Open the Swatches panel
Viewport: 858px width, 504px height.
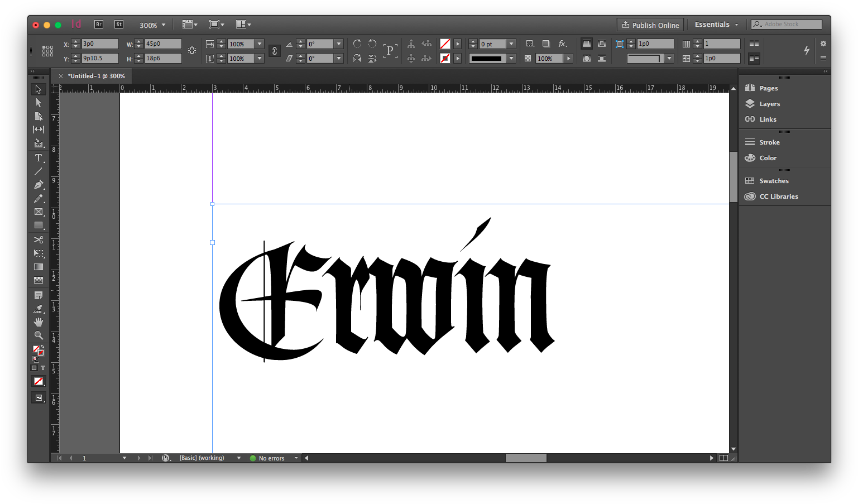(x=774, y=181)
